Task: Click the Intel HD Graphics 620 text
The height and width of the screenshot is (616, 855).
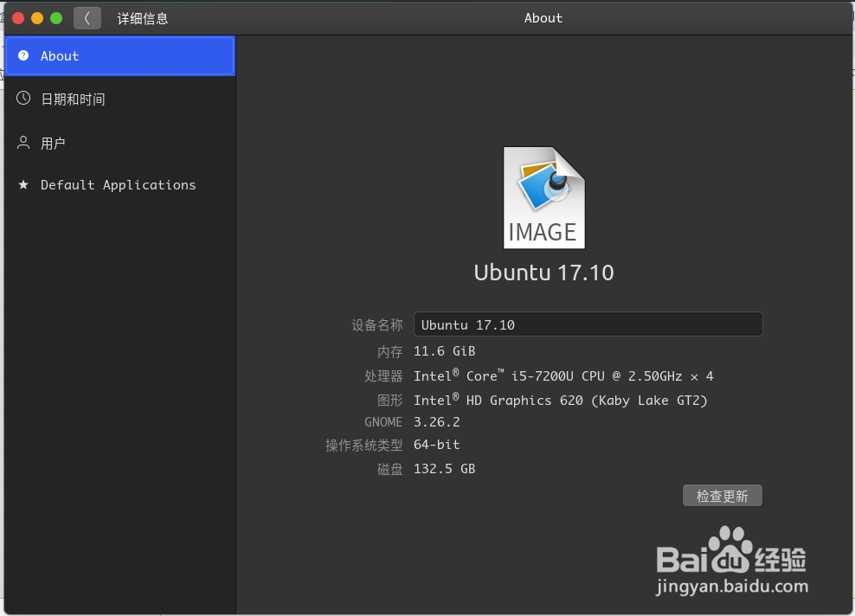Action: point(561,400)
